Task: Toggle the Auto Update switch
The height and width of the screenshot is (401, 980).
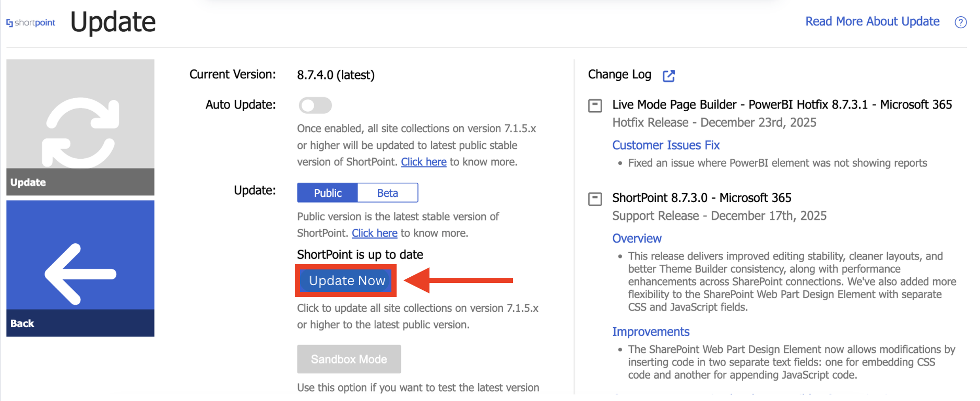Action: pos(315,105)
